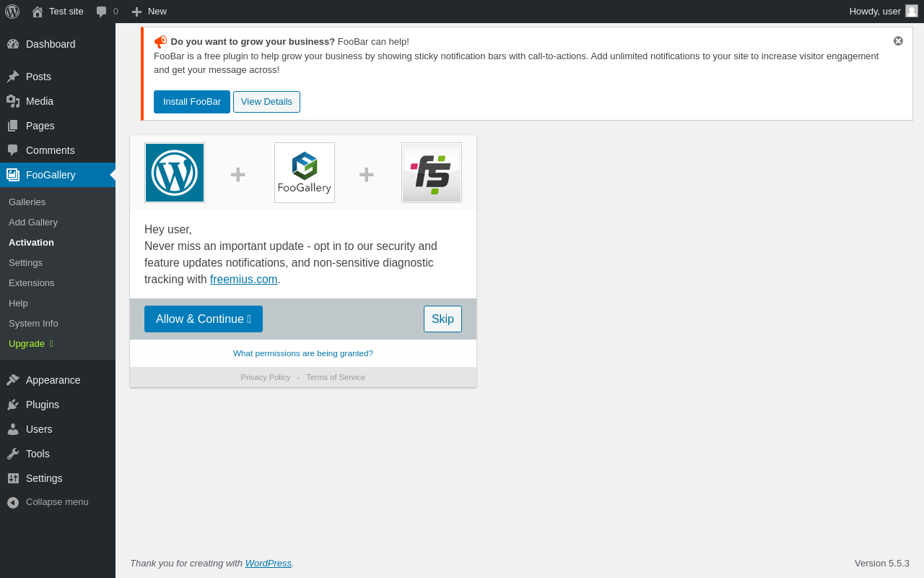924x578 pixels.
Task: Open the Plugins menu
Action: pos(58,405)
